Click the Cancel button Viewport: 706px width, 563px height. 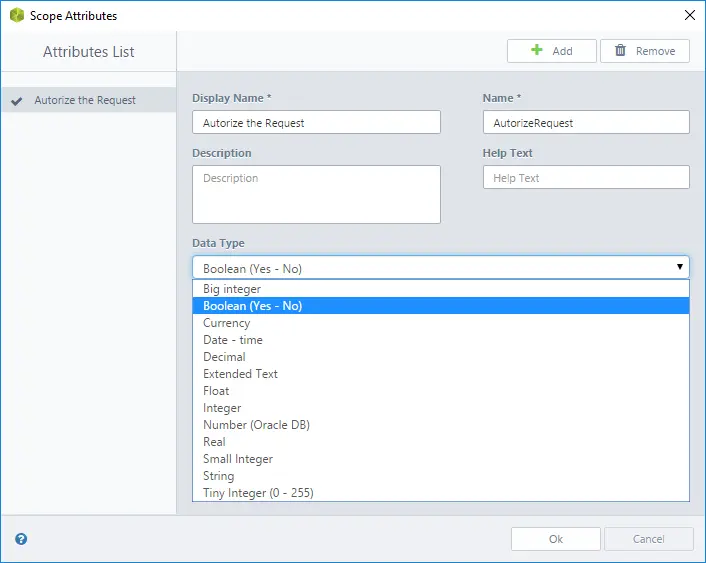(x=648, y=539)
